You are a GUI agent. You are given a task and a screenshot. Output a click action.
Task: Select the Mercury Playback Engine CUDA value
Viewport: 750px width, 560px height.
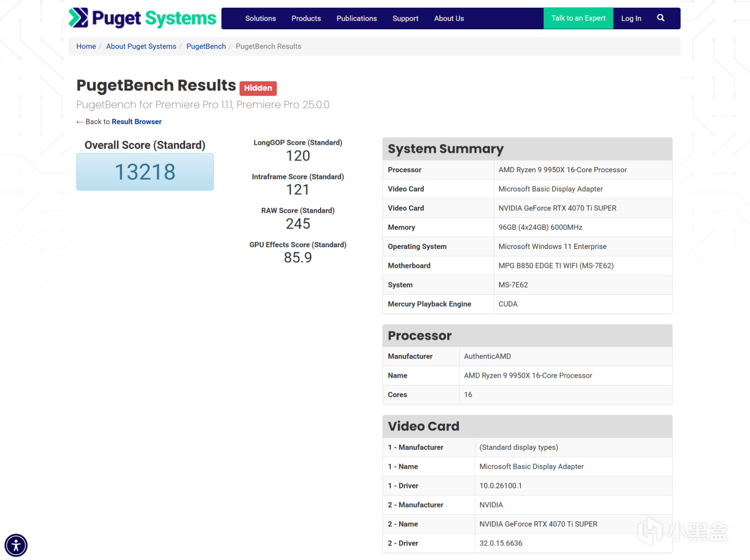tap(508, 304)
